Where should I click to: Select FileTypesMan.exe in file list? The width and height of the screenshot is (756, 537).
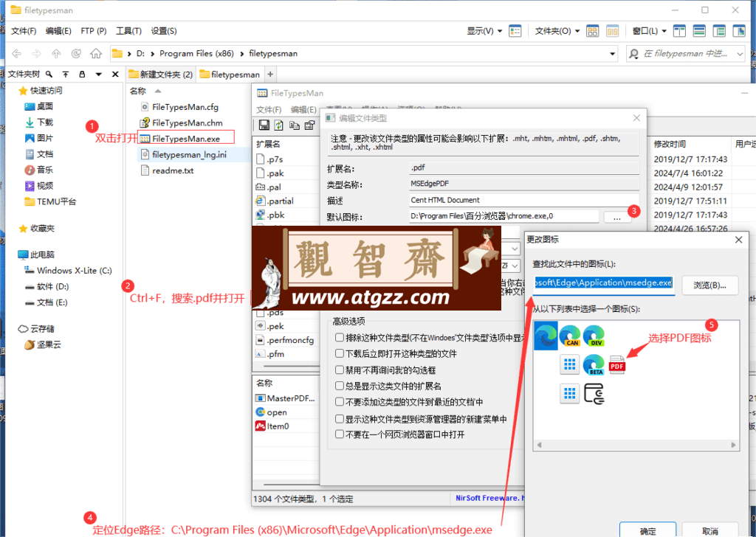(x=186, y=139)
